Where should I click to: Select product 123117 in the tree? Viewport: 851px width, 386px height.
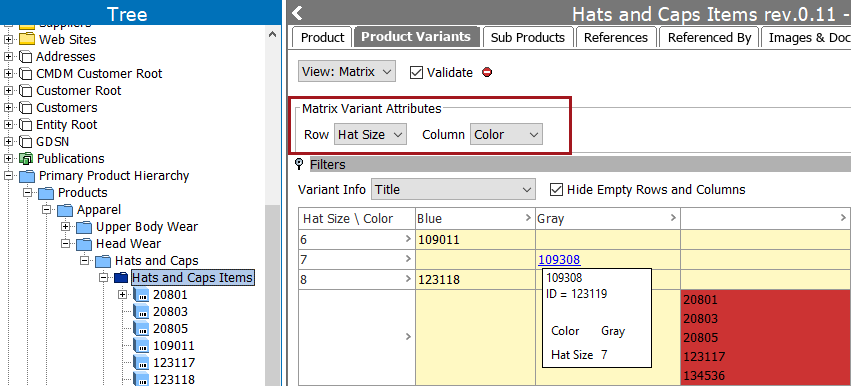pos(174,363)
